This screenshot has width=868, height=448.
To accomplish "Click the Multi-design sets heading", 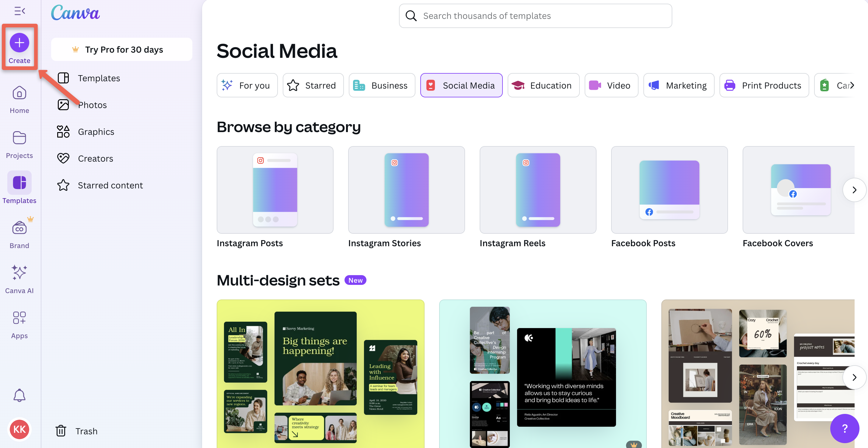I will point(278,280).
